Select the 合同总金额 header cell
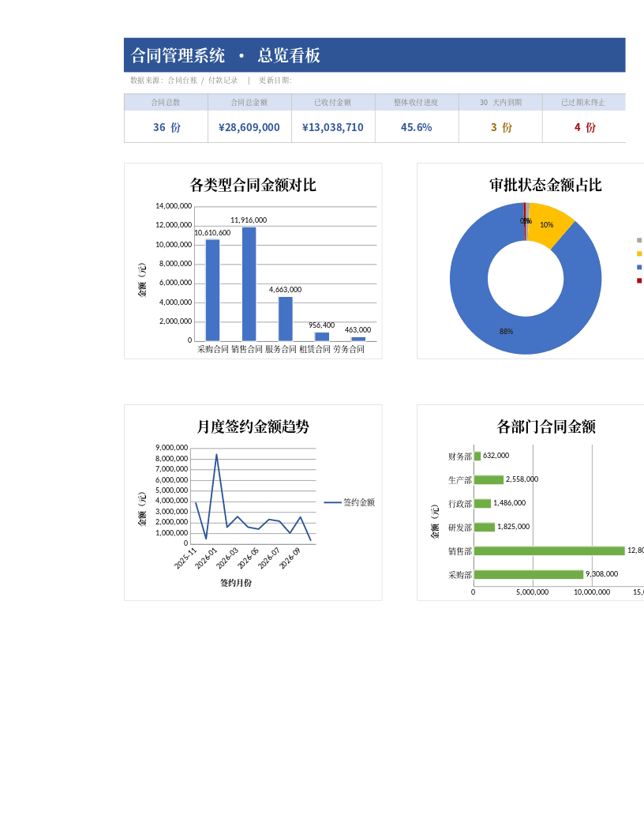The width and height of the screenshot is (644, 834). click(249, 102)
